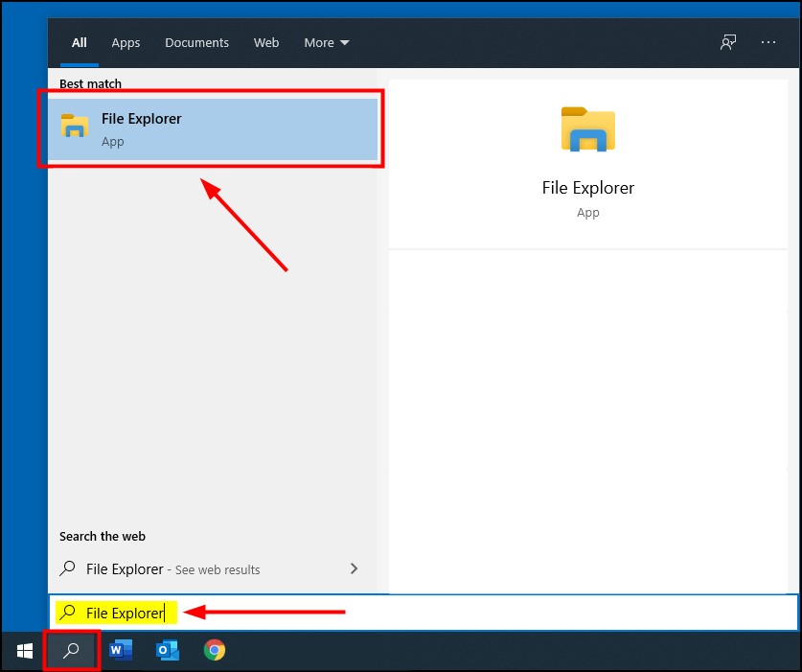Switch to the Apps tab
802x672 pixels.
[126, 42]
